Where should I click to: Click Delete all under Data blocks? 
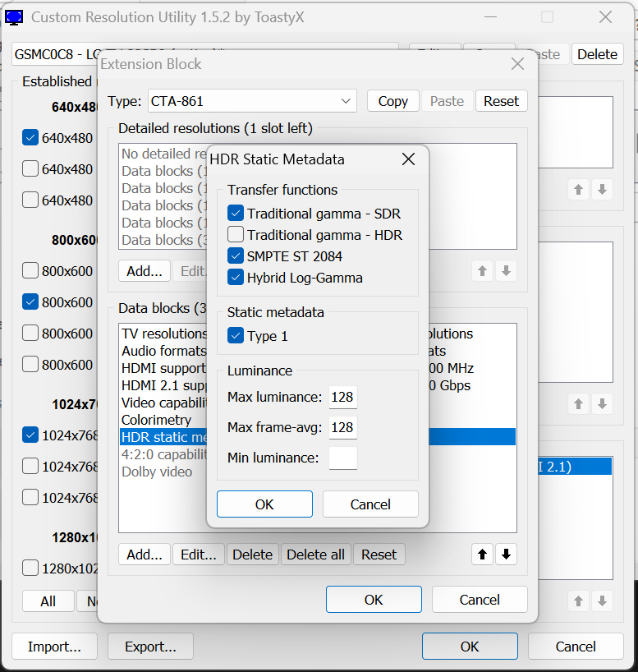pos(315,555)
